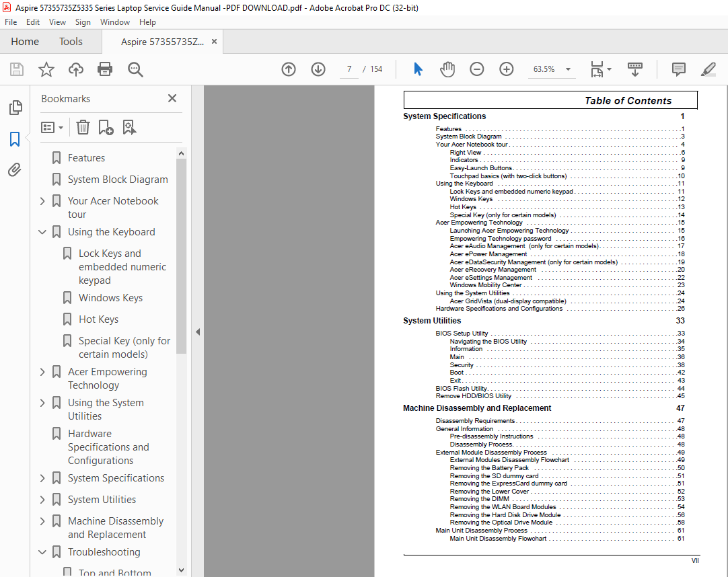Open Hardware Specifications and Configurations bookmark
Viewport: 728px width, 577px height.
tap(108, 447)
